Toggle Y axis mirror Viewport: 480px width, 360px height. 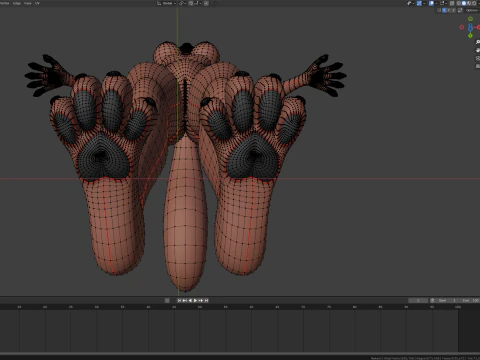(x=449, y=10)
